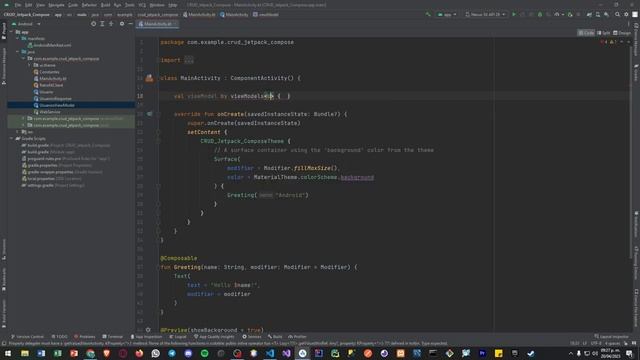Image resolution: width=640 pixels, height=360 pixels.
Task: Hide the project panel with minus icon
Action: pos(130,24)
